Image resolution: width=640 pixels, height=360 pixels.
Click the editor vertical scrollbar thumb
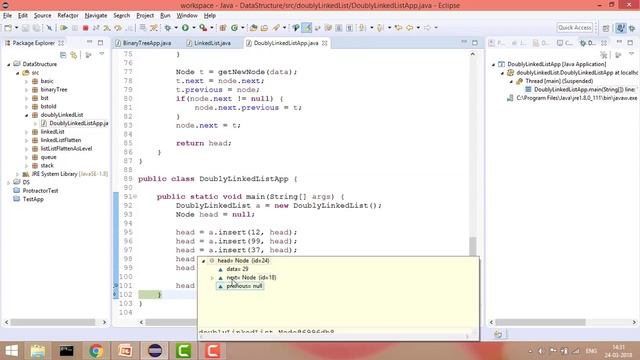click(473, 246)
